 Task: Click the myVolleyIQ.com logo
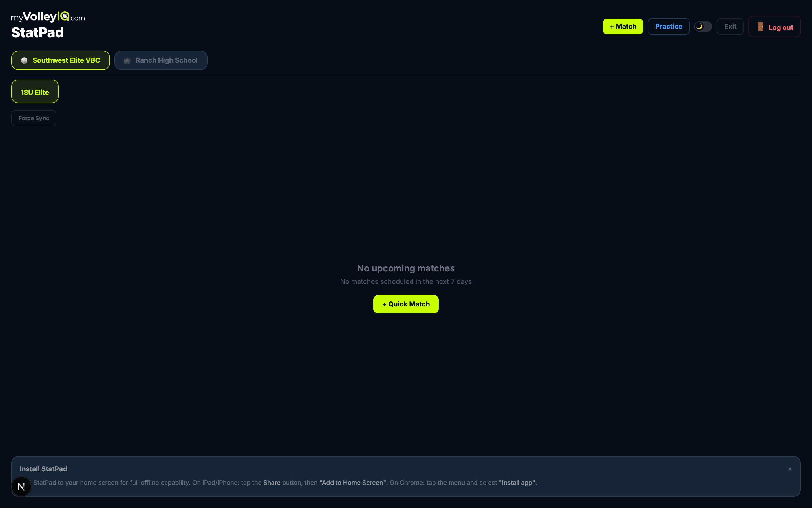click(48, 16)
